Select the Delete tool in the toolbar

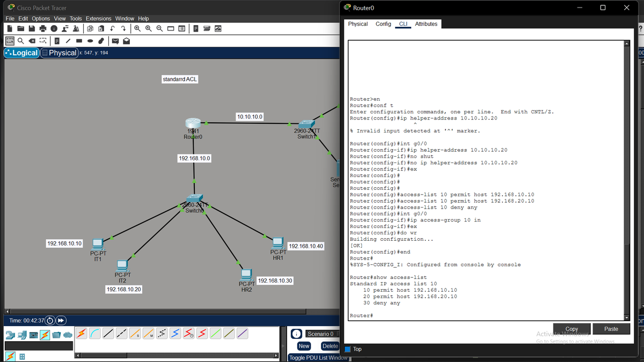(32, 40)
